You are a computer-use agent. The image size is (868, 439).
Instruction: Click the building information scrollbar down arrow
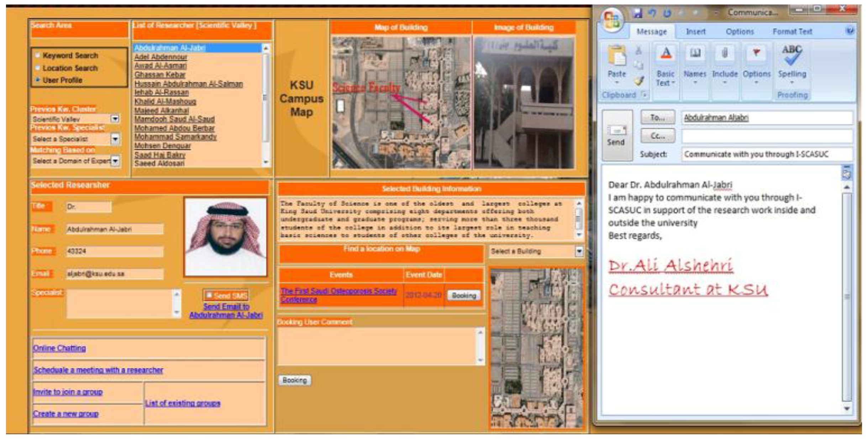coord(579,235)
